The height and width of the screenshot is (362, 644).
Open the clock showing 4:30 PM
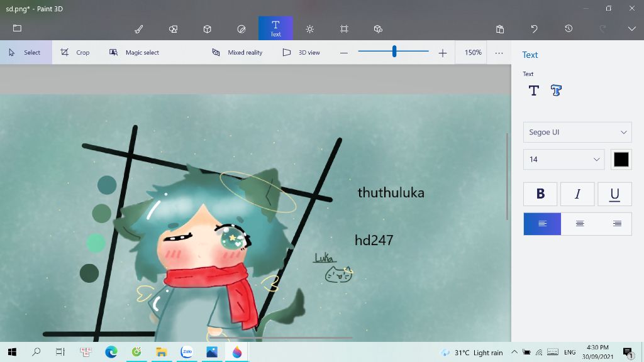tap(597, 352)
